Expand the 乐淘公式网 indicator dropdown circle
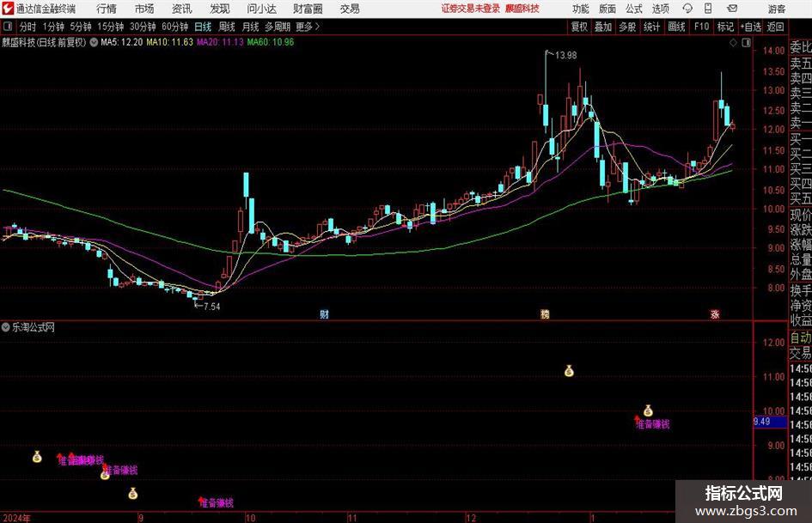The height and width of the screenshot is (523, 812). pyautogui.click(x=6, y=327)
